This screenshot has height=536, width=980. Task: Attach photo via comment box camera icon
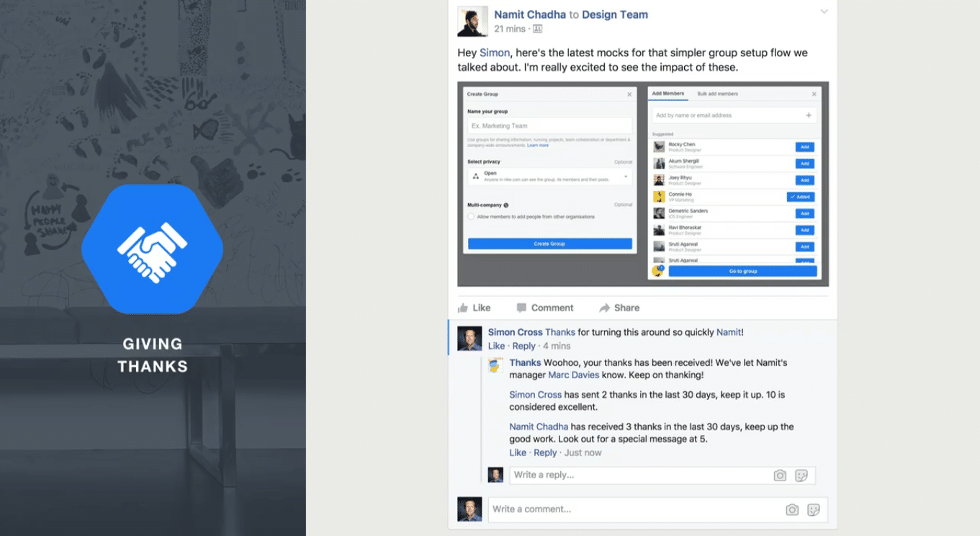pyautogui.click(x=792, y=510)
